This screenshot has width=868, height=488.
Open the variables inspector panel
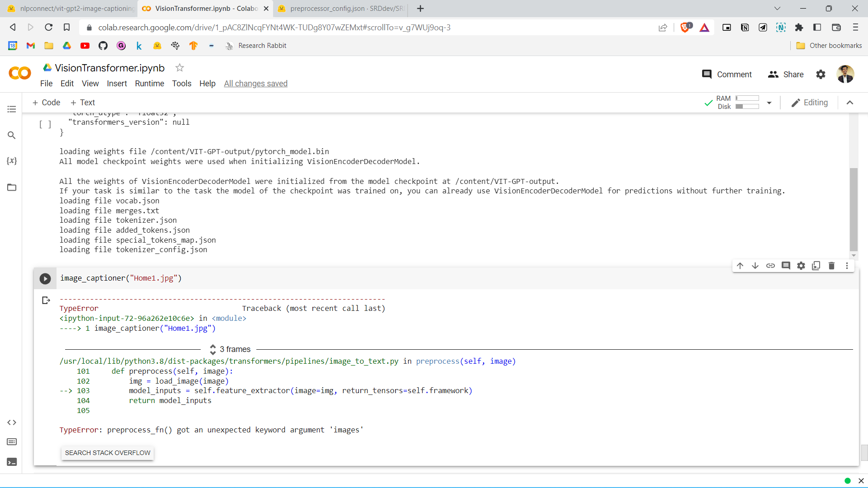[x=12, y=161]
